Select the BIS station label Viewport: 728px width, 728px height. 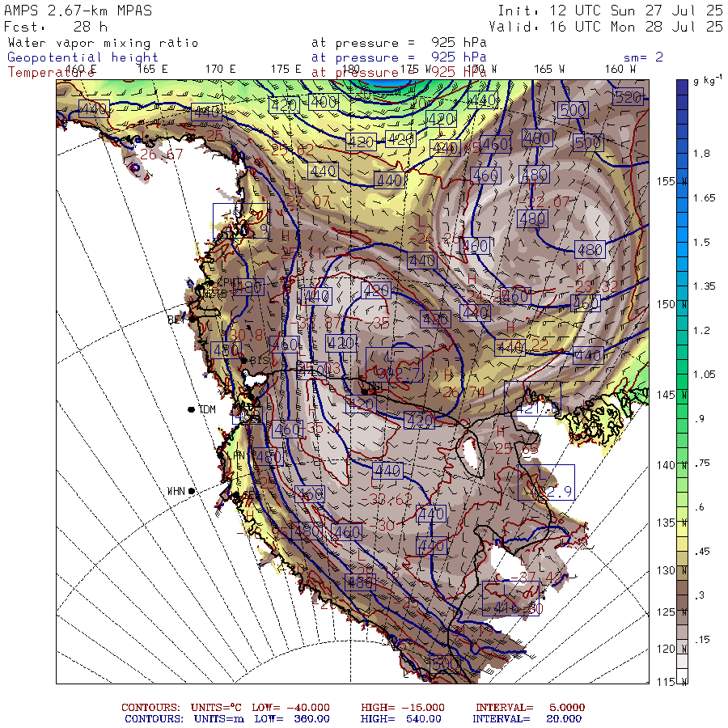pyautogui.click(x=260, y=360)
